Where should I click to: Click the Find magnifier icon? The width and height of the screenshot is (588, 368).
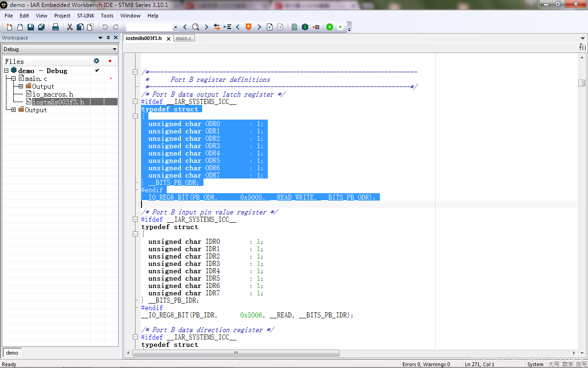[196, 27]
